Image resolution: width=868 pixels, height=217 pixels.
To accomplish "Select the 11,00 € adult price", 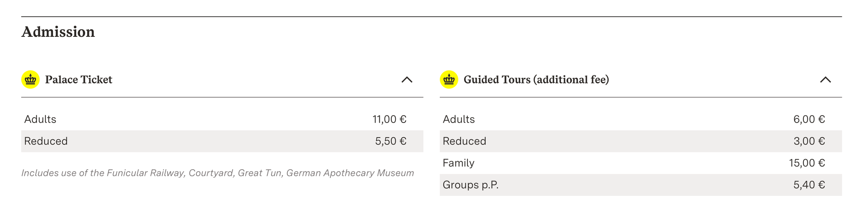I will point(389,119).
